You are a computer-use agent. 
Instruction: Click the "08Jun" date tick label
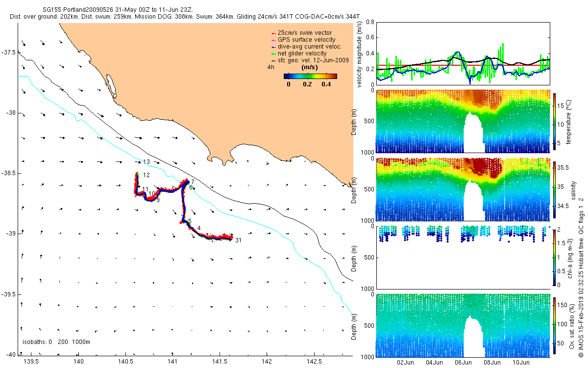[x=492, y=363]
